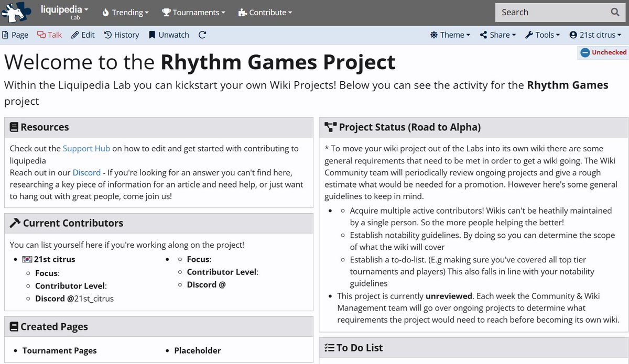Click the Unwatch bookmark icon

(x=152, y=35)
